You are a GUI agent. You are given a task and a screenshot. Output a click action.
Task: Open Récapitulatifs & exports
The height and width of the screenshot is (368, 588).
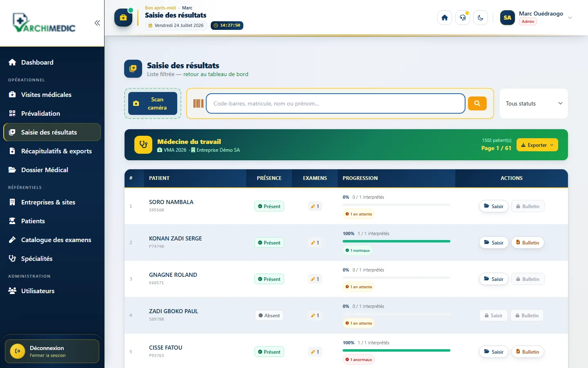point(52,151)
